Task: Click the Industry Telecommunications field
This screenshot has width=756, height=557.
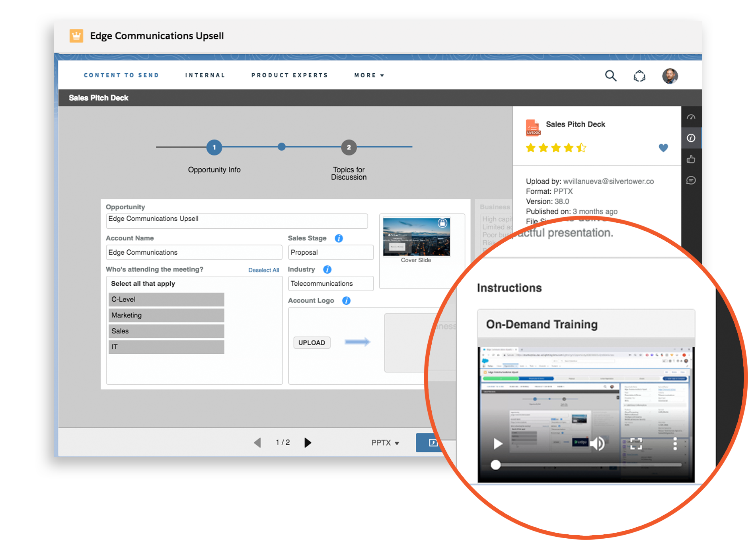Action: coord(331,283)
